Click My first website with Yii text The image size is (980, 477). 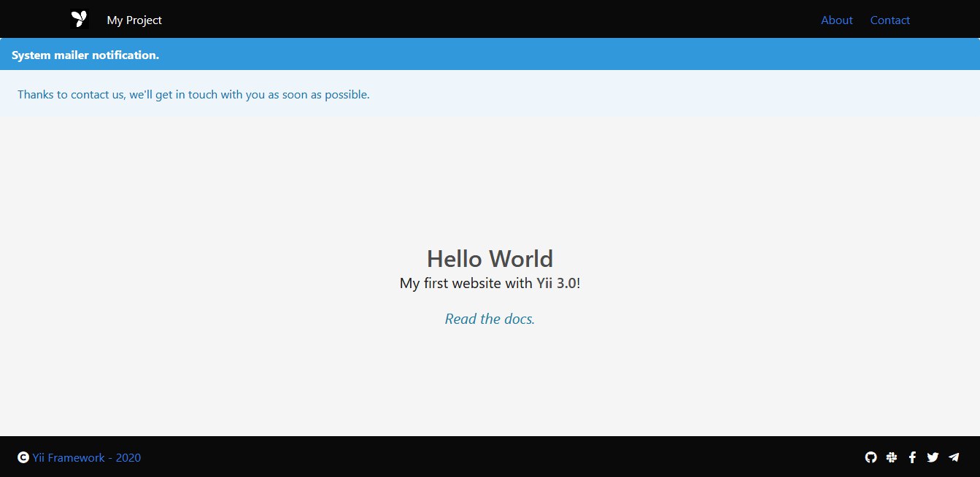tap(490, 283)
